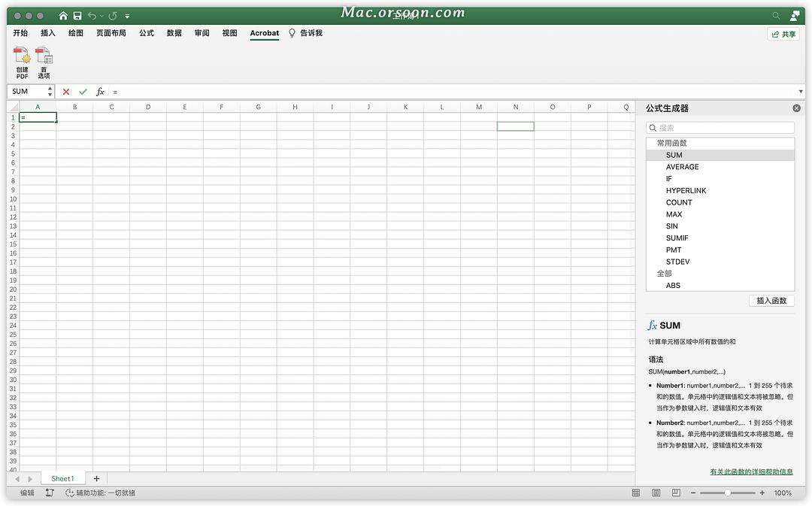This screenshot has width=812, height=506.
Task: Select column N header
Action: 516,107
